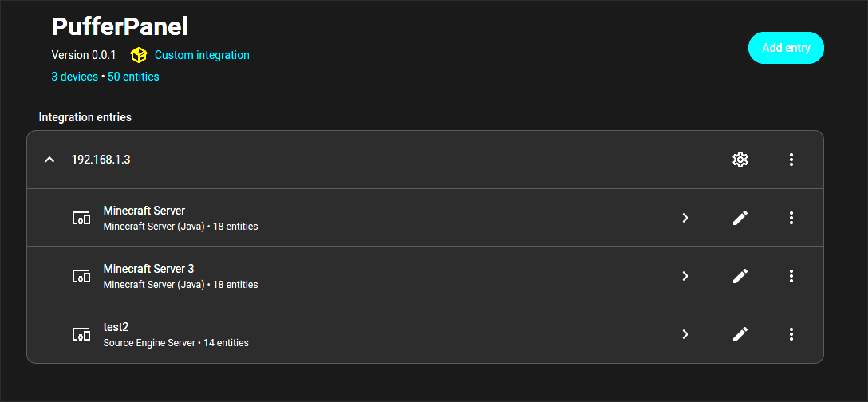Open Minecraft Server 3 details via chevron

pyautogui.click(x=685, y=276)
